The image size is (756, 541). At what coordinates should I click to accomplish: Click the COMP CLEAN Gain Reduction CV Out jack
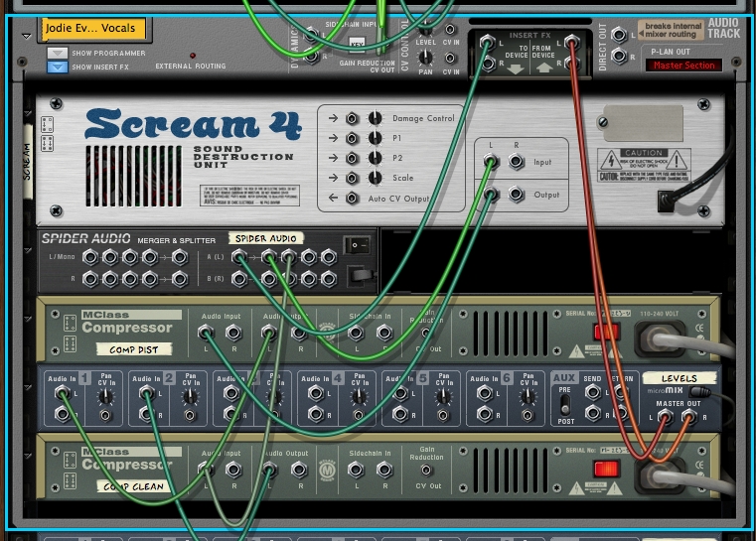pyautogui.click(x=426, y=470)
